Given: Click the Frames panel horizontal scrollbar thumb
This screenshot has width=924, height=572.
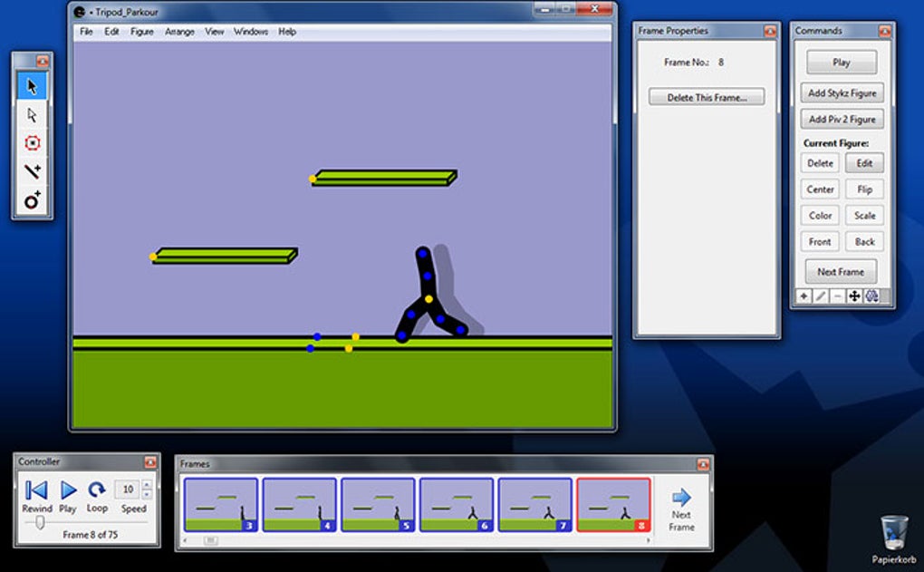Looking at the screenshot, I should [x=210, y=540].
